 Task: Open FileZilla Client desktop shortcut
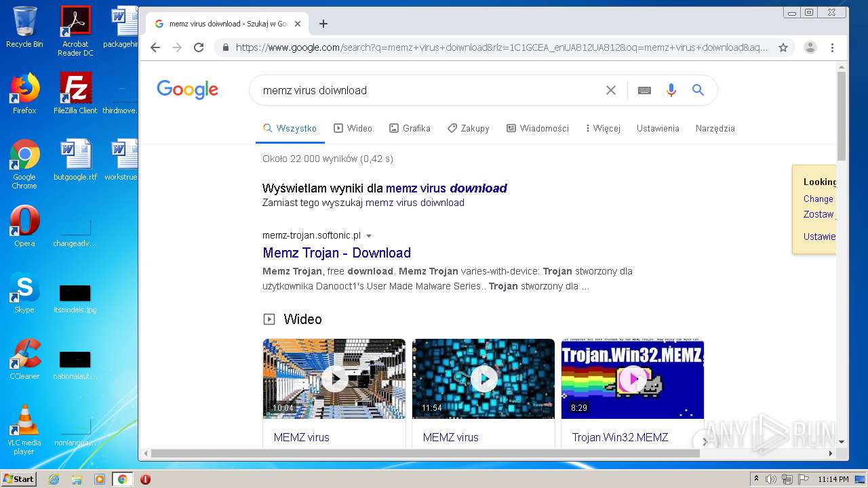tap(75, 94)
